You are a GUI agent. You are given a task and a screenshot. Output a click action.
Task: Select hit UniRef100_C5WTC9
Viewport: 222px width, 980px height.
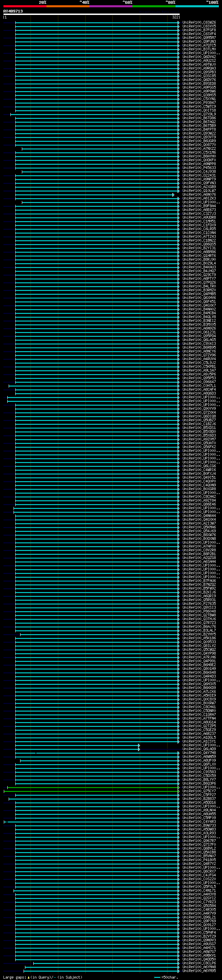(x=199, y=107)
